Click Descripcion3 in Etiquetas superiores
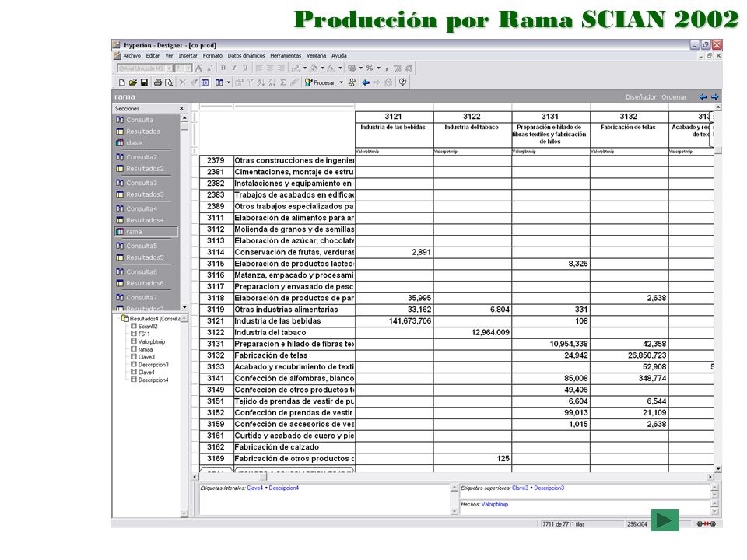 pos(549,488)
